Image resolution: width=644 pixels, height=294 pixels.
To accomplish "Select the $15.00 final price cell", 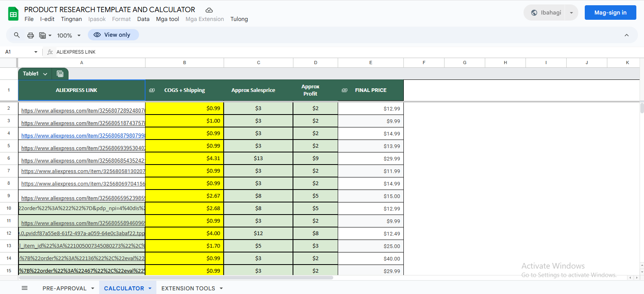I will (371, 196).
